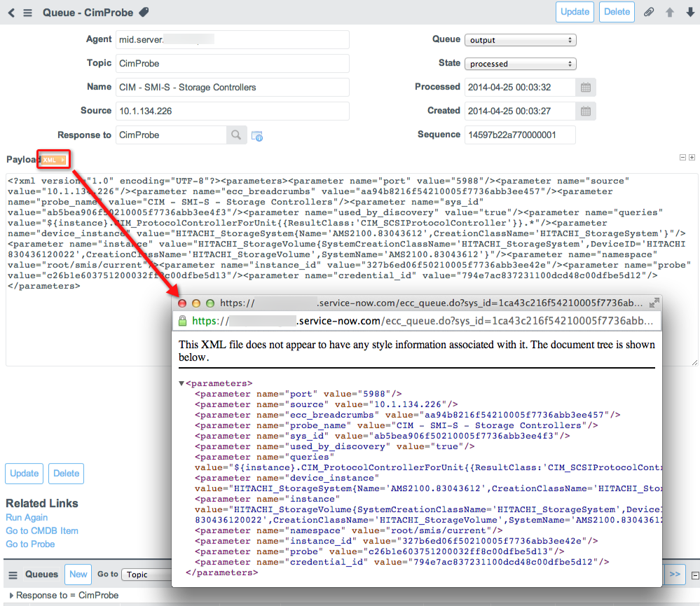Click the bottom Delete button

click(66, 474)
